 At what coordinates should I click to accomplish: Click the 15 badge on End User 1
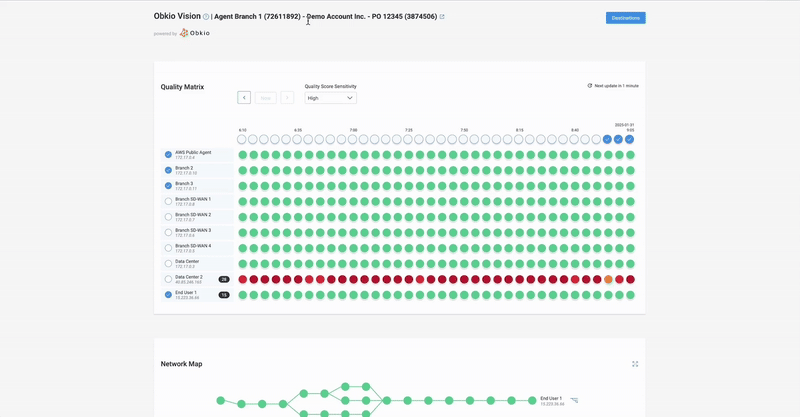[x=224, y=295]
